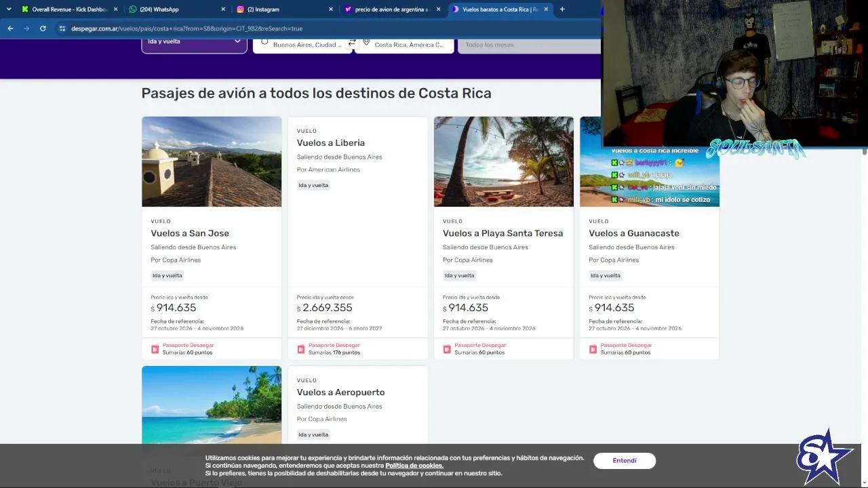This screenshot has height=488, width=868.
Task: Open the Vuelos a Playa Santa Teresa link
Action: (502, 233)
